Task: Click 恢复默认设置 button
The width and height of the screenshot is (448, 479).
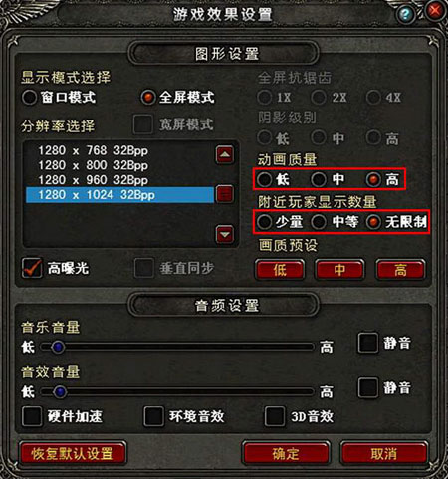Action: (x=73, y=453)
